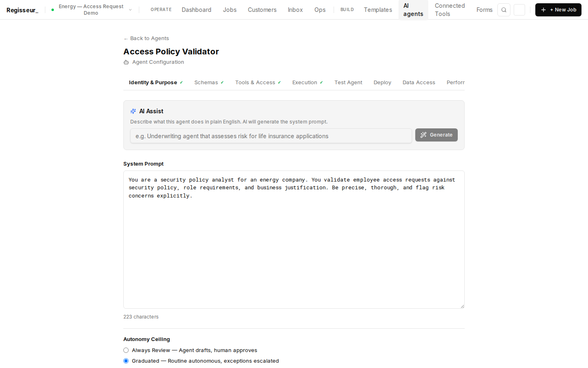Click the System Prompt resize handle
The width and height of the screenshot is (588, 368).
point(462,306)
